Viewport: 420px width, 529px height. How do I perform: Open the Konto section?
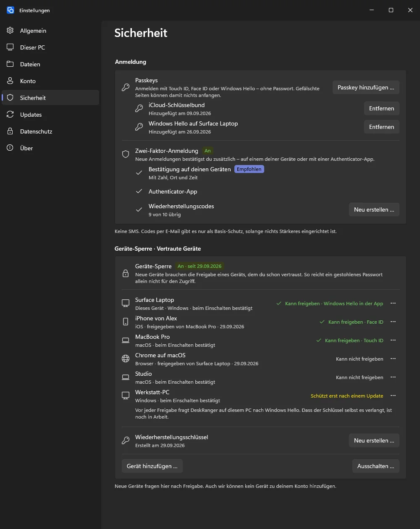pyautogui.click(x=50, y=81)
